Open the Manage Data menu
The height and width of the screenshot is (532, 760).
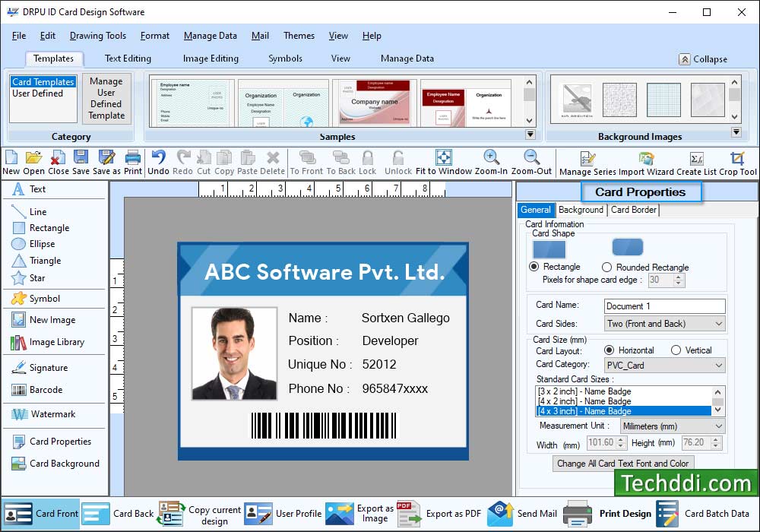(x=211, y=36)
